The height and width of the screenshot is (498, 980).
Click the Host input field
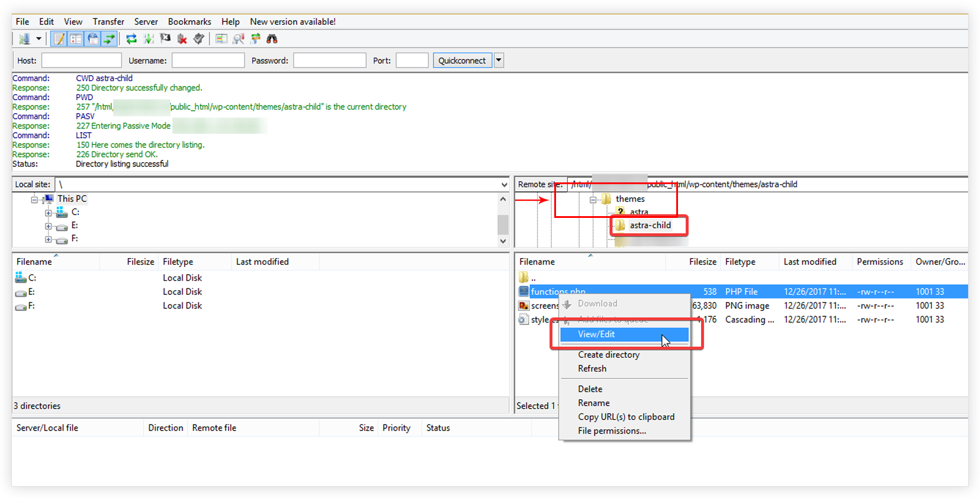point(82,60)
